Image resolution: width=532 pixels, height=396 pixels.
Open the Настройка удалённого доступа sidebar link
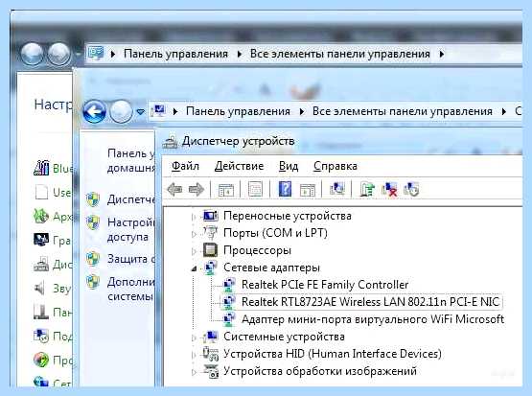pyautogui.click(x=131, y=229)
